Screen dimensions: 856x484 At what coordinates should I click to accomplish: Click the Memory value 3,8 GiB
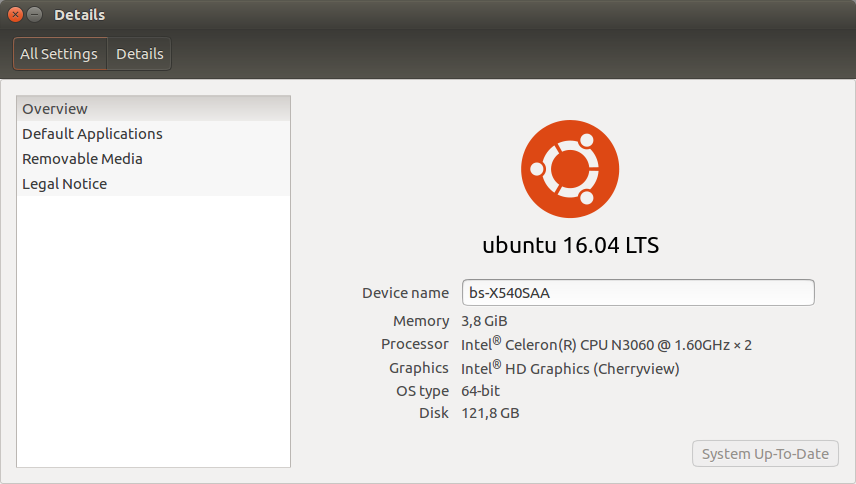pyautogui.click(x=484, y=321)
